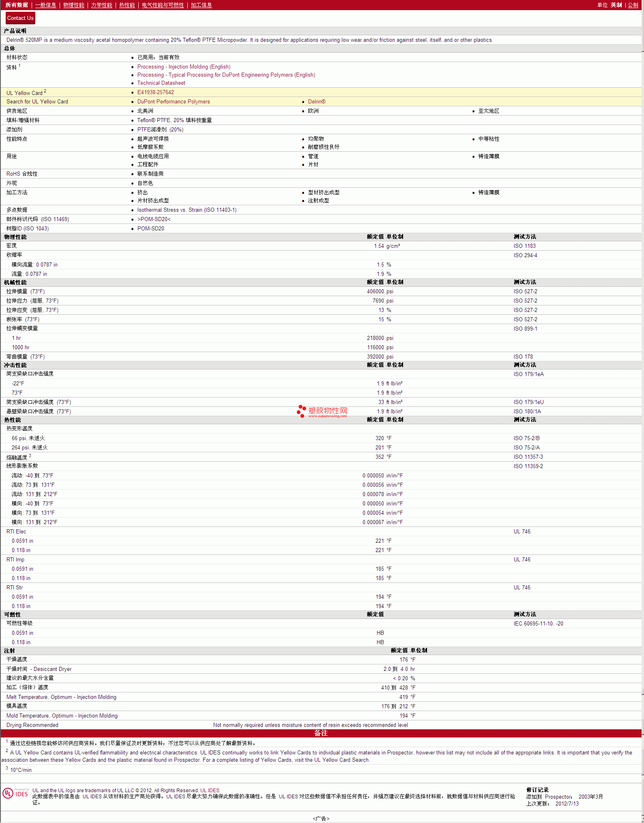Open the Technical Datasheet link
This screenshot has width=644, height=823.
pyautogui.click(x=161, y=83)
